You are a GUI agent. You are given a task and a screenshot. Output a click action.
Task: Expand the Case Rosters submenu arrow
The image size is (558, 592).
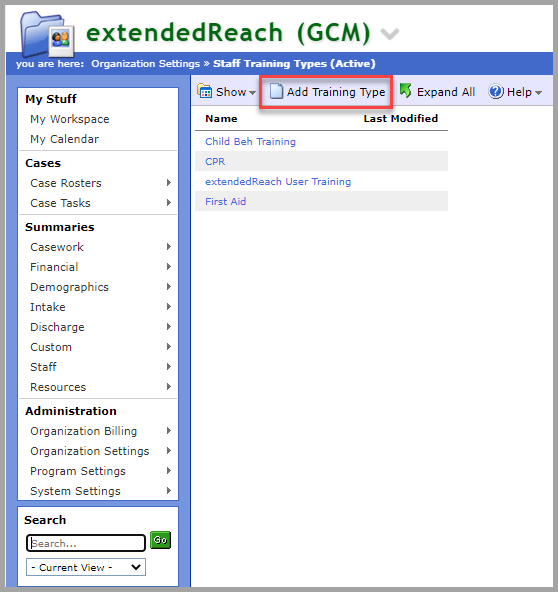pos(169,183)
